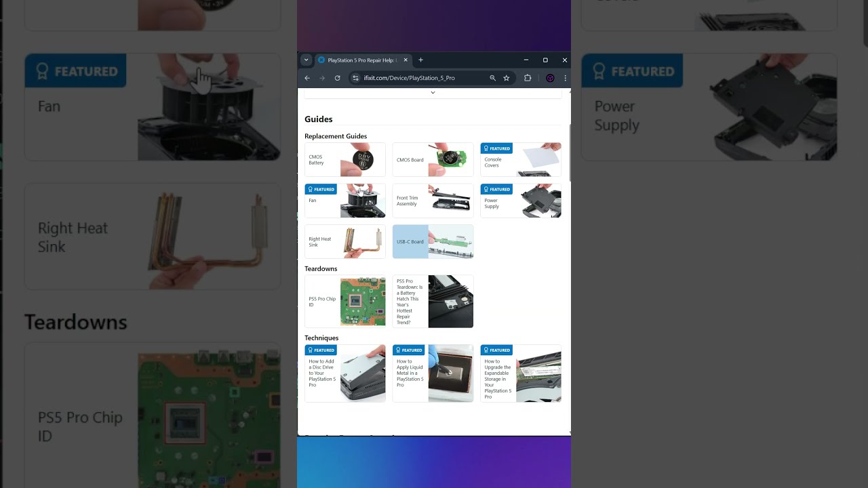Viewport: 868px width, 488px height.
Task: Open the Chrome profile avatar
Action: click(550, 78)
